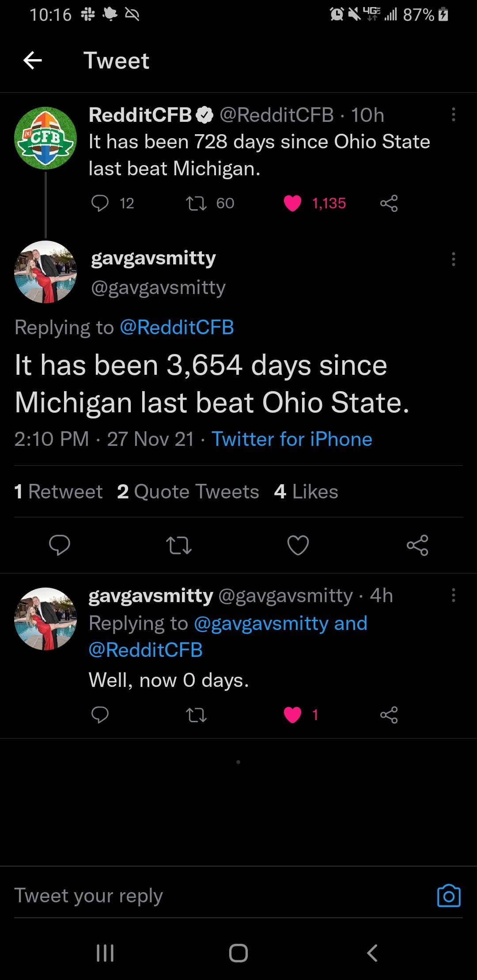Open the Quote Tweets list
The width and height of the screenshot is (477, 980).
click(187, 491)
